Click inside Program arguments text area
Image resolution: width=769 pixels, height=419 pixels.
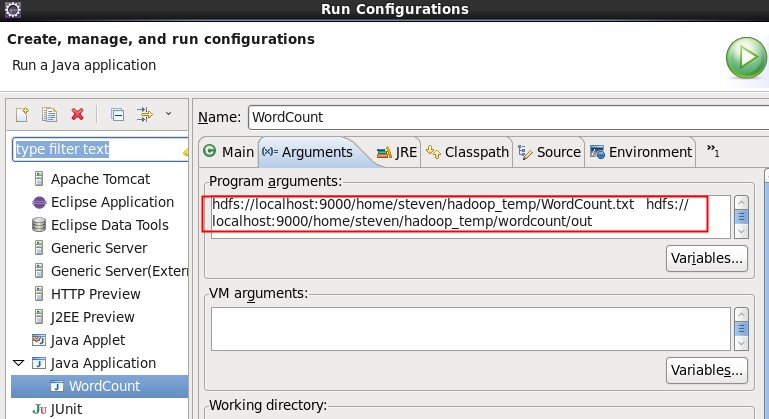coord(471,217)
